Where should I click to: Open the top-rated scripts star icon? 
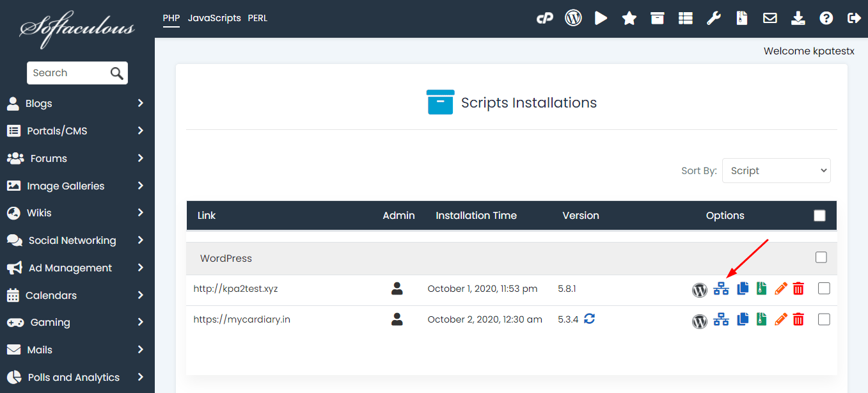629,19
